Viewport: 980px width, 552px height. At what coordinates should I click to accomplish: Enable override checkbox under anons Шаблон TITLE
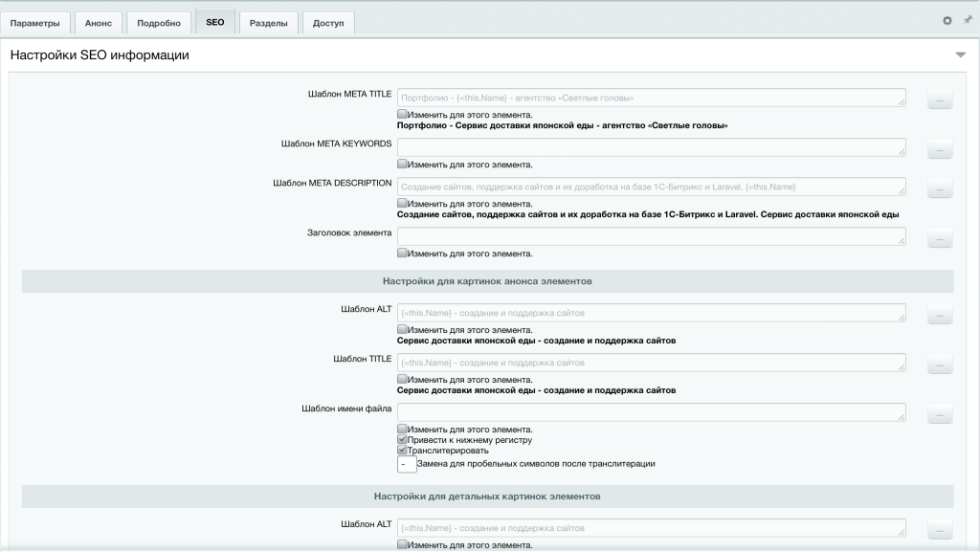(402, 379)
